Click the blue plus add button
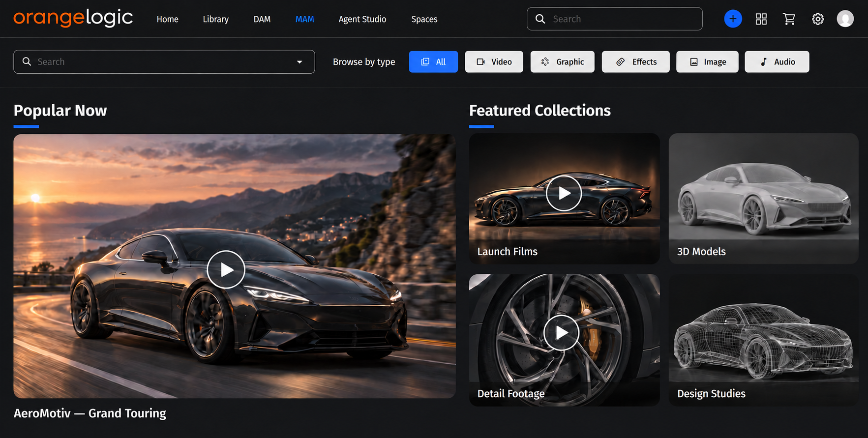The width and height of the screenshot is (868, 438). pyautogui.click(x=733, y=19)
